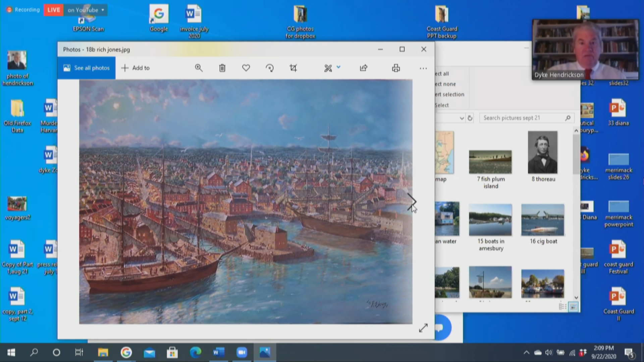Rotate the photo using the rotate icon

pos(270,68)
